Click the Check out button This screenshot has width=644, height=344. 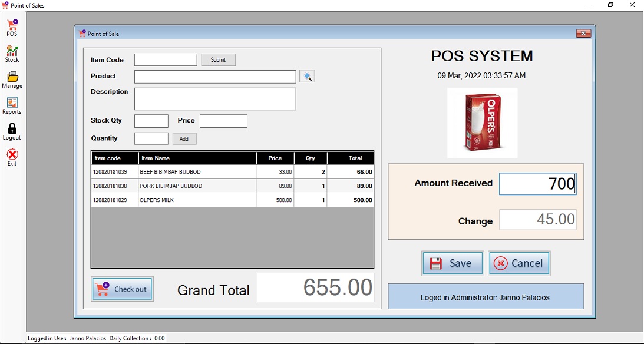point(123,289)
